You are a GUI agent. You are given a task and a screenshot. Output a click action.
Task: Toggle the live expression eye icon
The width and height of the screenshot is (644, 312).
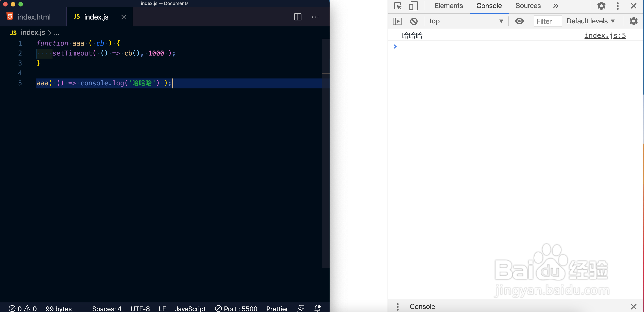[x=519, y=21]
